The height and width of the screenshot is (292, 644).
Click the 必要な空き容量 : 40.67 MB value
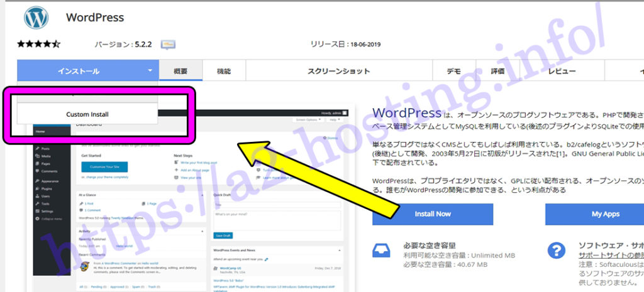(x=445, y=264)
